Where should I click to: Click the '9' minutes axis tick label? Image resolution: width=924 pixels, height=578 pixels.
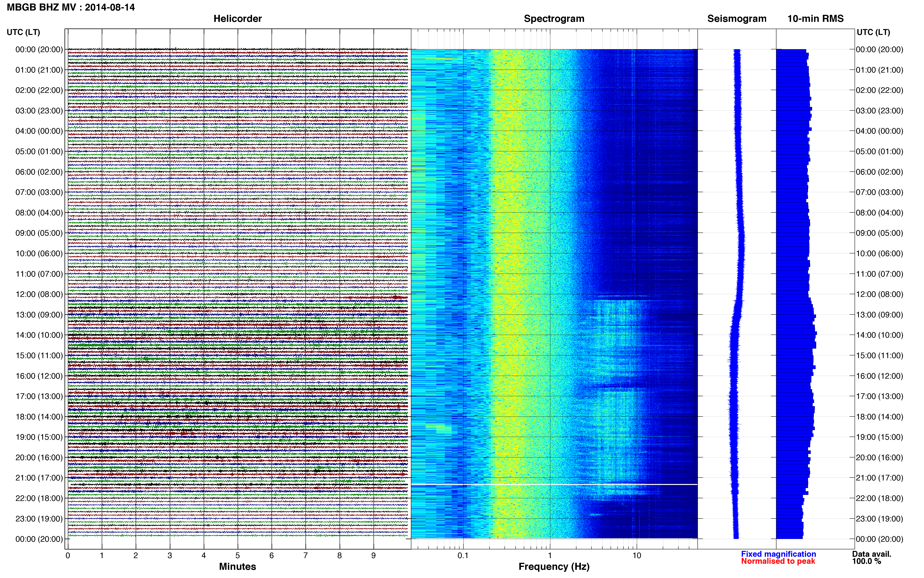point(373,555)
